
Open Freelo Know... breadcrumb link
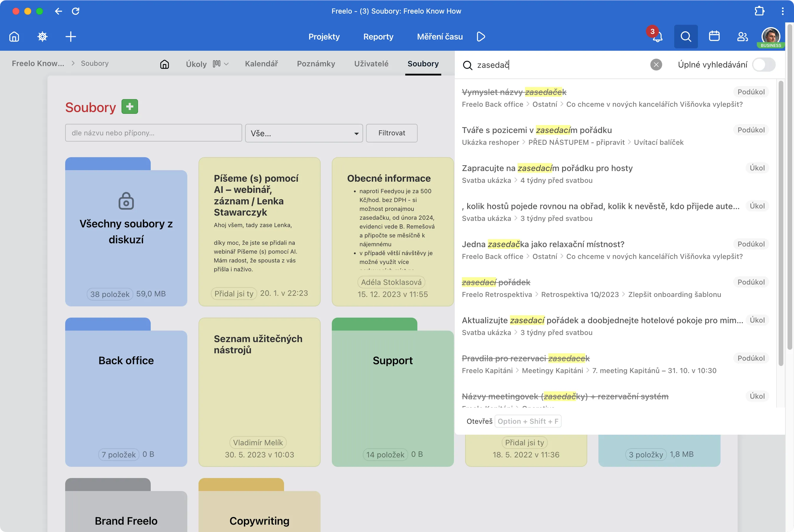click(38, 63)
